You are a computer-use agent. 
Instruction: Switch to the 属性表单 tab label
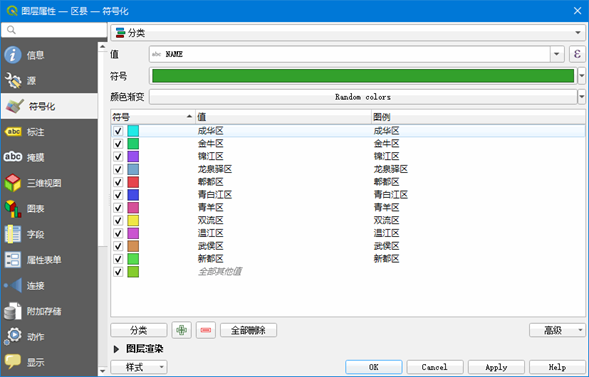click(x=44, y=260)
